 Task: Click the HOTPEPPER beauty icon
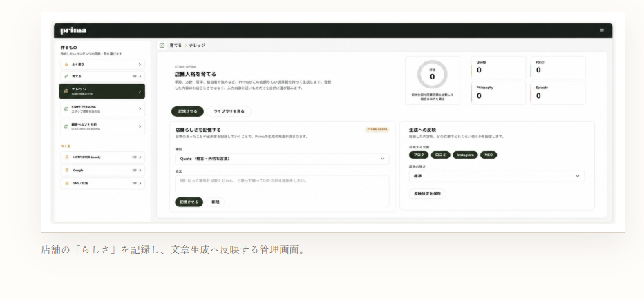point(67,157)
